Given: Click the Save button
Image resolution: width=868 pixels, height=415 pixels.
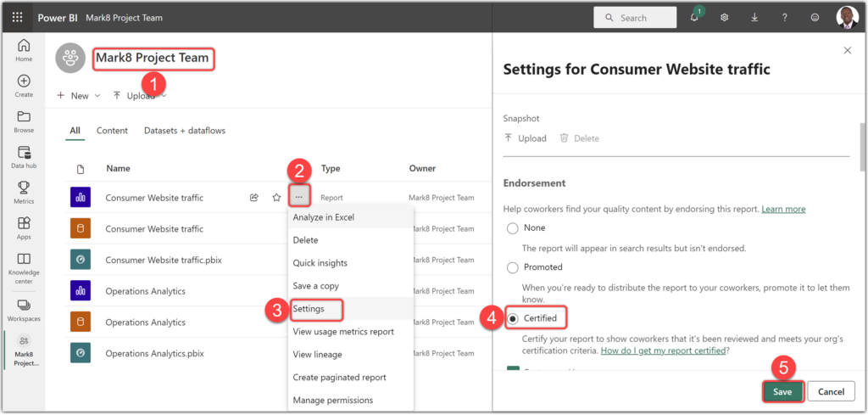Looking at the screenshot, I should point(782,392).
